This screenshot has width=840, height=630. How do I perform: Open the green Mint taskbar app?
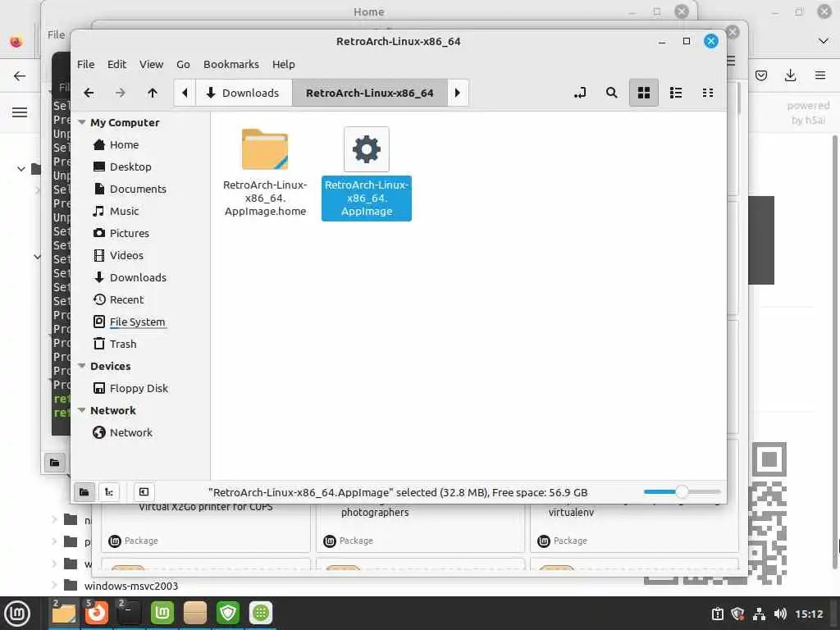tap(162, 614)
